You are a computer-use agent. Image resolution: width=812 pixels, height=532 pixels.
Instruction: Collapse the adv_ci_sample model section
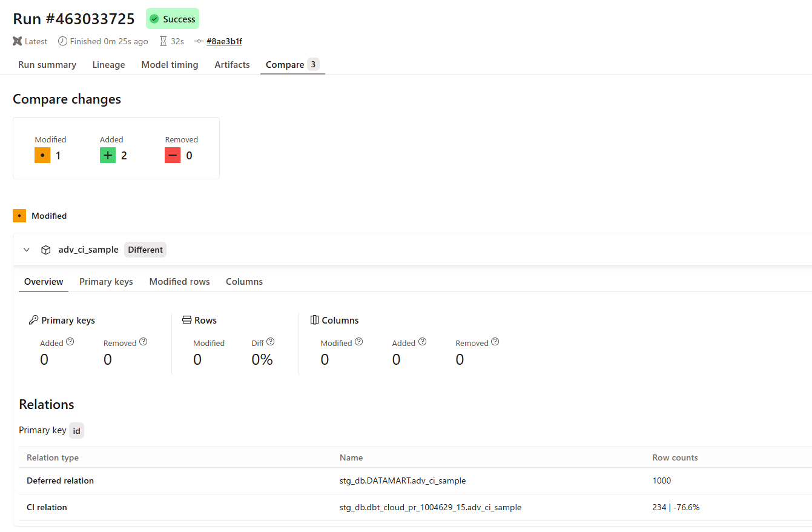(27, 250)
